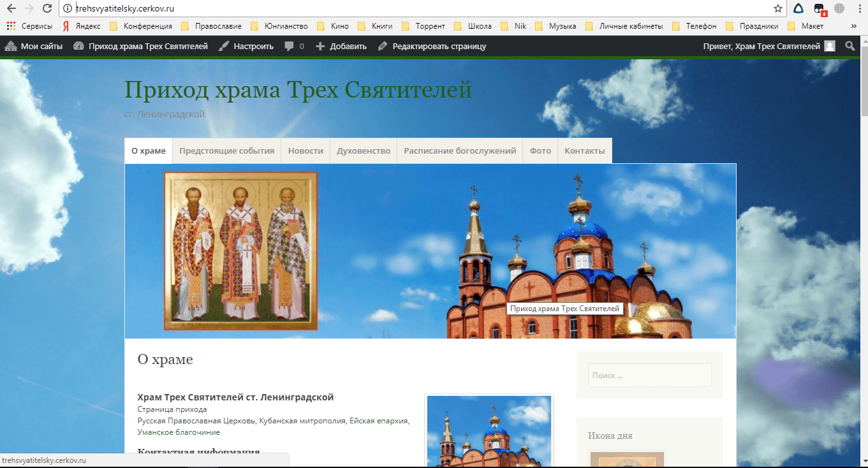Open the Добавить menu in the admin bar
Screen dimensions: 868x468
click(x=341, y=46)
